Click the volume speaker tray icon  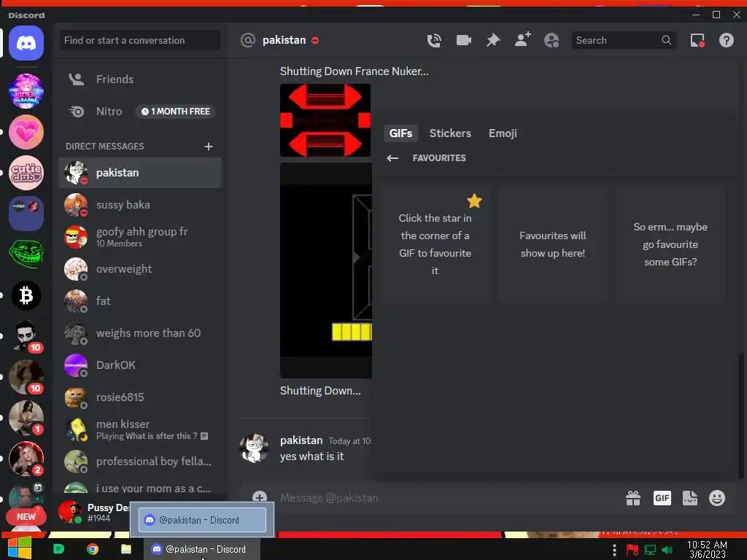[x=667, y=550]
